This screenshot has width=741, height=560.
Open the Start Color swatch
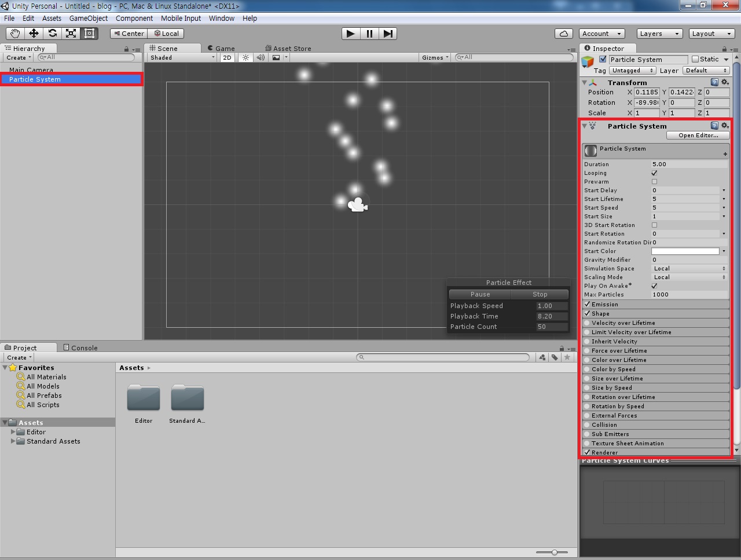pos(685,251)
